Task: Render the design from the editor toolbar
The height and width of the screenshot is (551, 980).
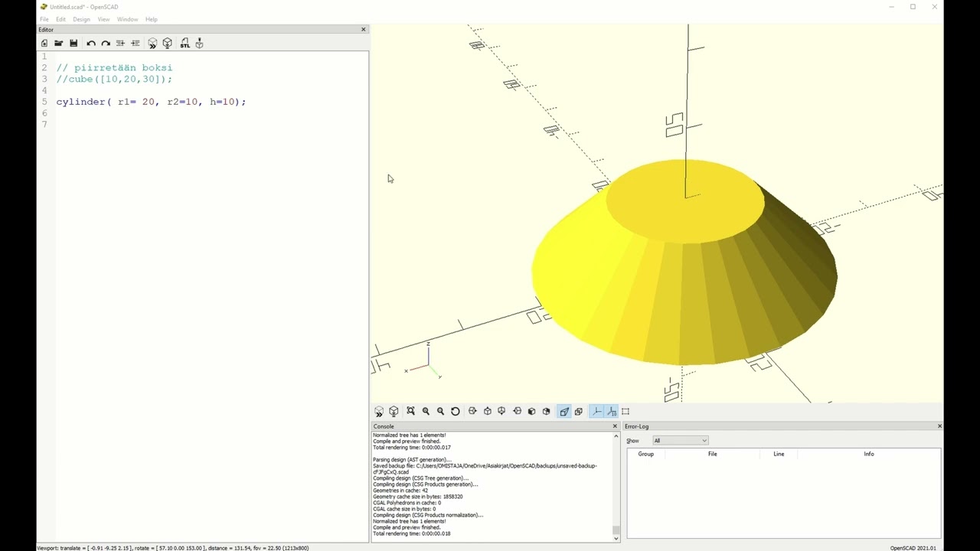Action: (x=168, y=44)
